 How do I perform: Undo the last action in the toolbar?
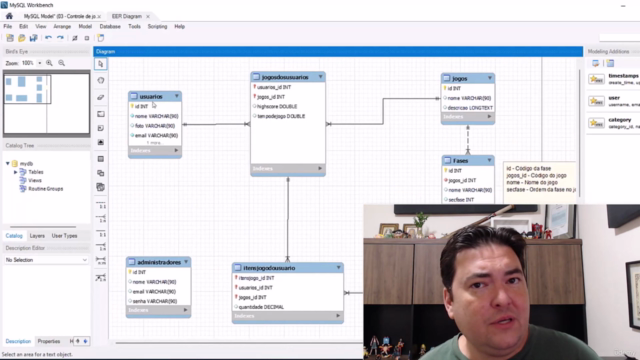(48, 38)
